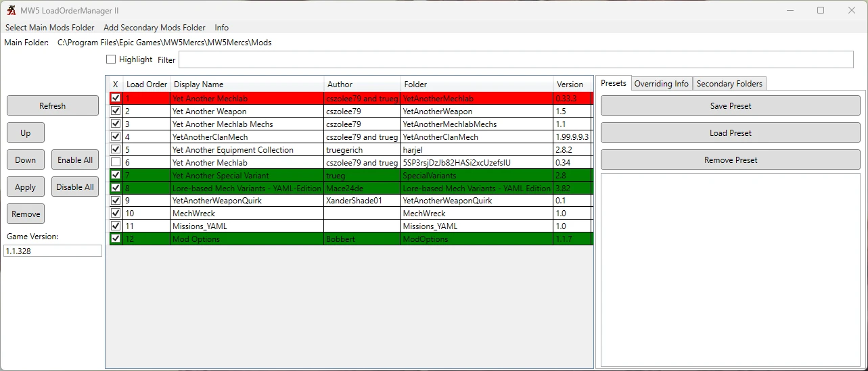Focus the Filter text field
This screenshot has height=371, width=868.
click(516, 59)
